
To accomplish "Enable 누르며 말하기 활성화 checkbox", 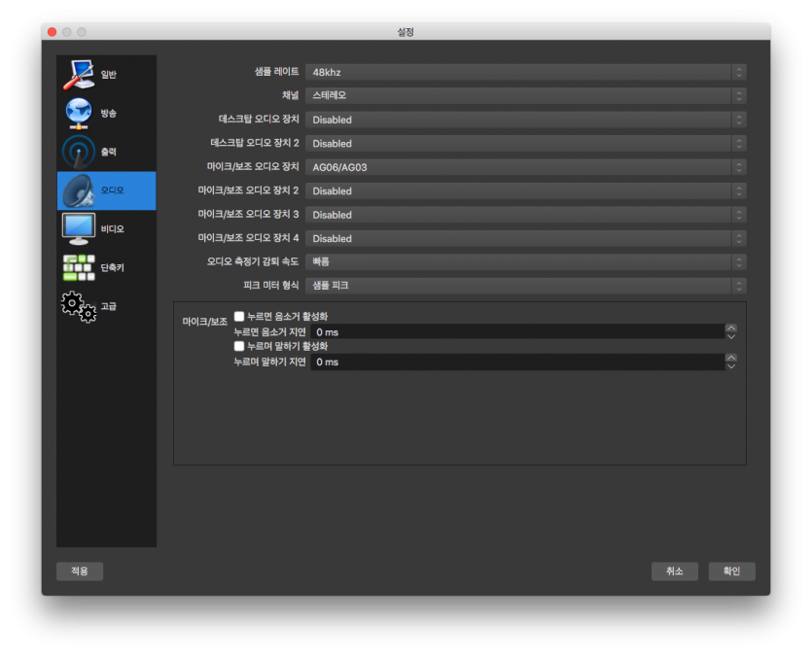I will [x=238, y=346].
